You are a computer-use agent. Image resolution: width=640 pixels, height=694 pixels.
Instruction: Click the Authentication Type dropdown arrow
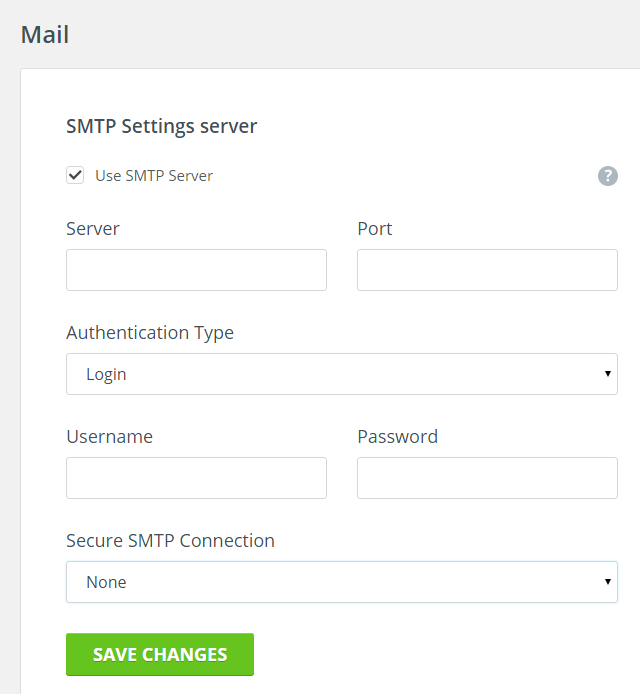pyautogui.click(x=608, y=374)
